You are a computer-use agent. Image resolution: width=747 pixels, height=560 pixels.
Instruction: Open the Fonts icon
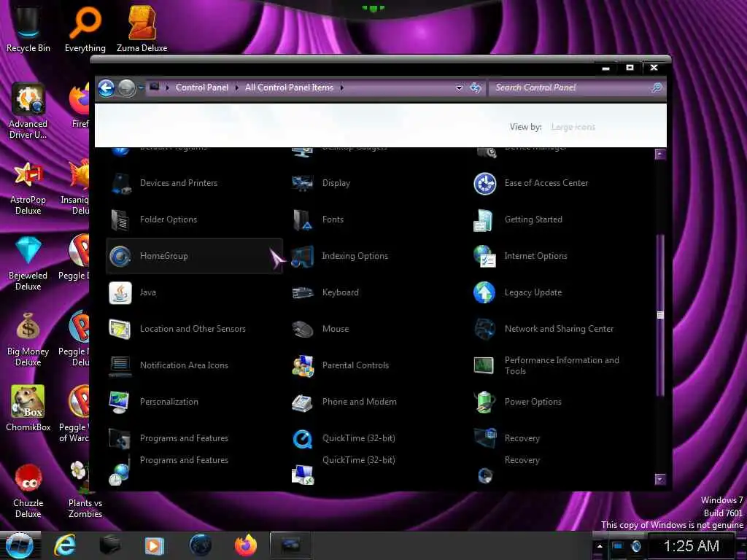[x=303, y=219]
